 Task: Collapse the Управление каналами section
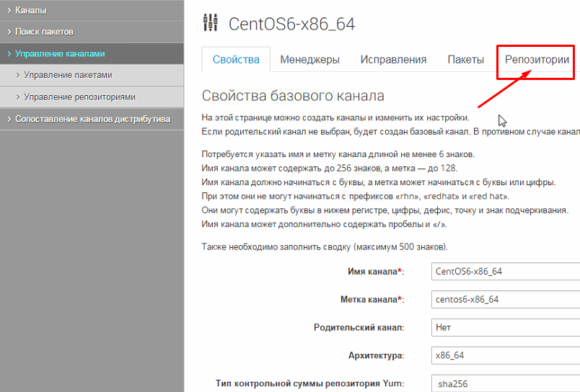tap(59, 53)
